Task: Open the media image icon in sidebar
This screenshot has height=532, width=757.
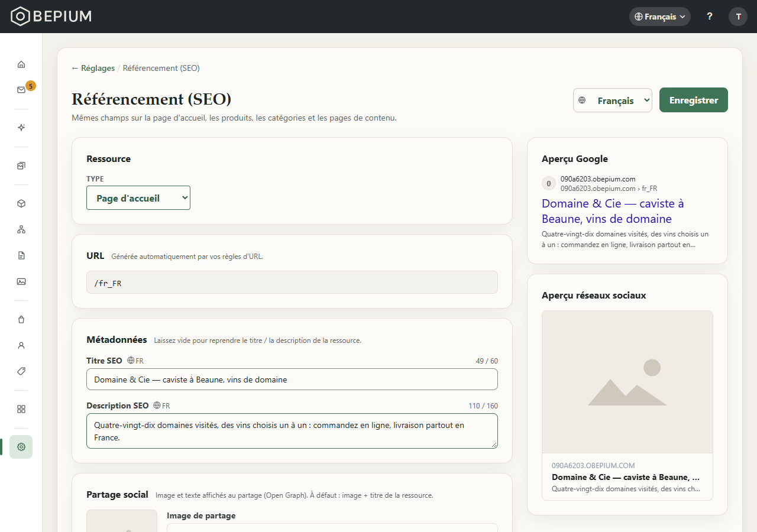Action: 21,281
